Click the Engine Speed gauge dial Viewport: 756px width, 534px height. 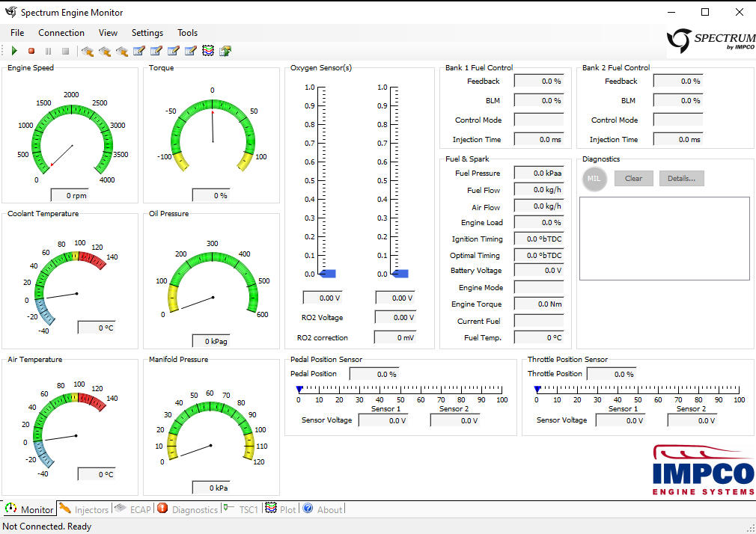[72, 139]
